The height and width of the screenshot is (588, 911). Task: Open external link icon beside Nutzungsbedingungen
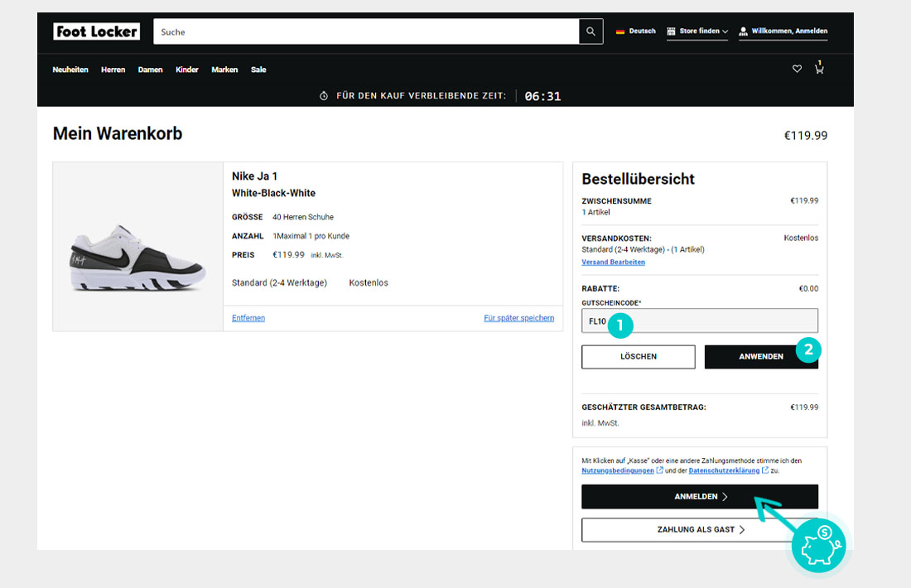tap(659, 470)
